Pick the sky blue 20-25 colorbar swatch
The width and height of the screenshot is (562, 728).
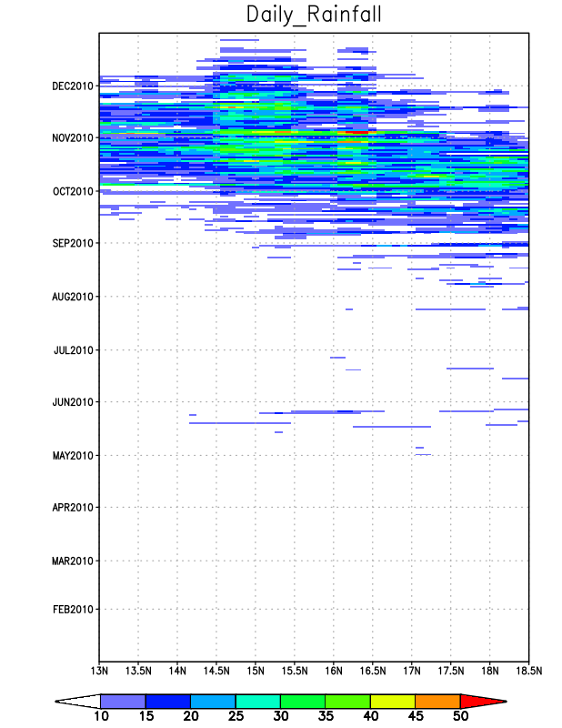(x=213, y=701)
